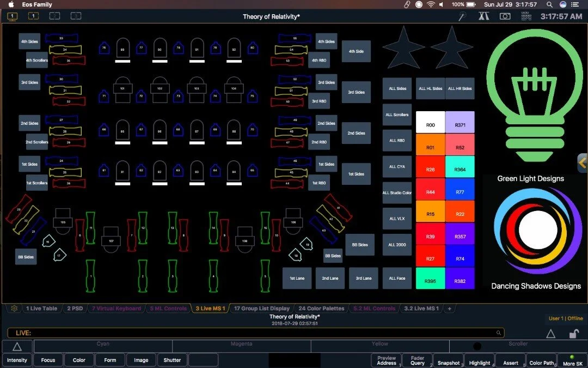Open the 2 PSD tab
Screen dimensions: 588x368
coord(75,308)
